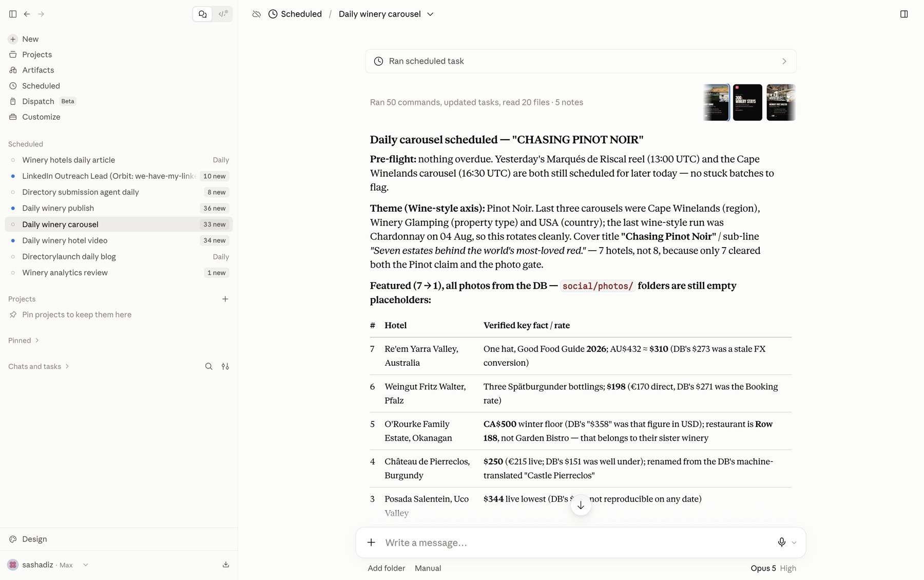Add a project with the plus icon
Screen dimensions: 924x580
pos(225,299)
